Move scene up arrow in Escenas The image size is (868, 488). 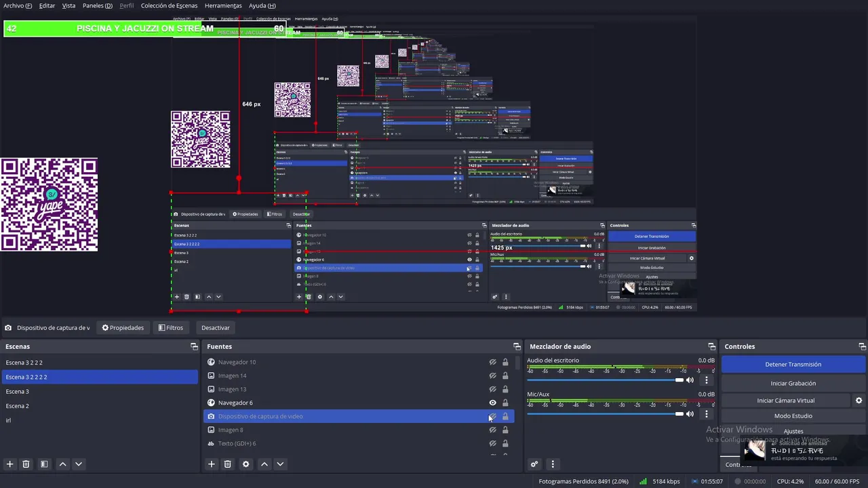point(62,464)
